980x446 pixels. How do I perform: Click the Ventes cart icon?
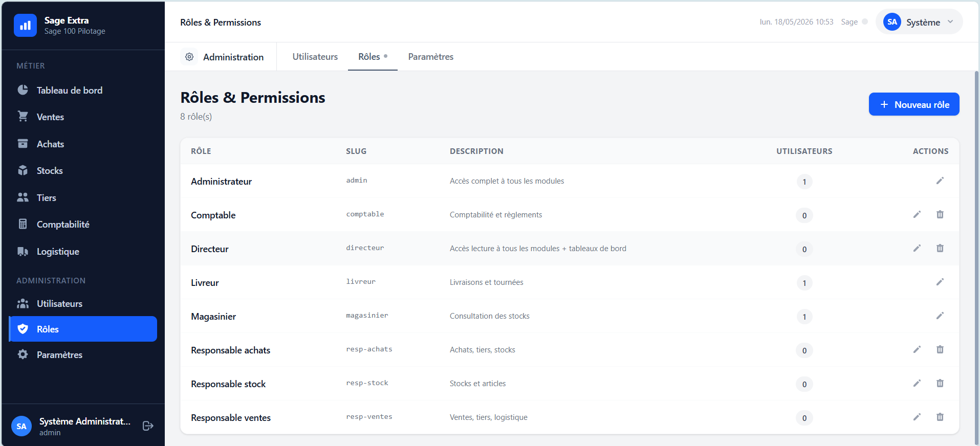[x=23, y=117]
